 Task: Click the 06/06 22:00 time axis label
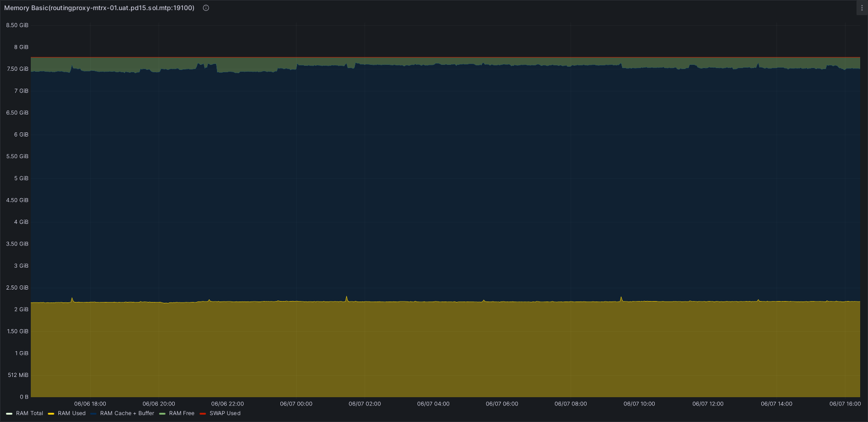pyautogui.click(x=228, y=404)
